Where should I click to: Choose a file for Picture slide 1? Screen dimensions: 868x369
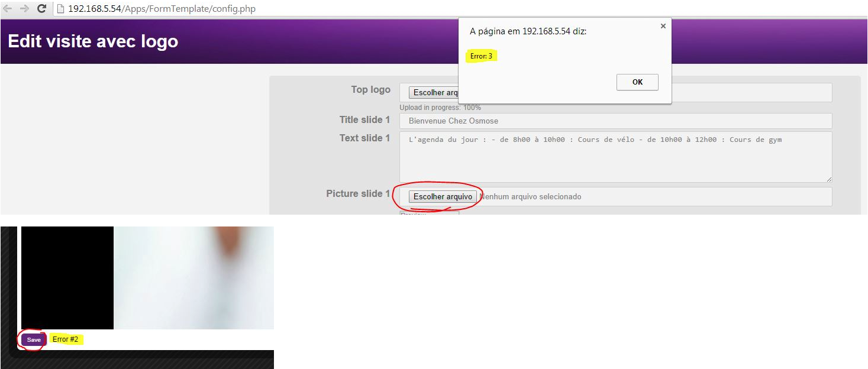[443, 197]
